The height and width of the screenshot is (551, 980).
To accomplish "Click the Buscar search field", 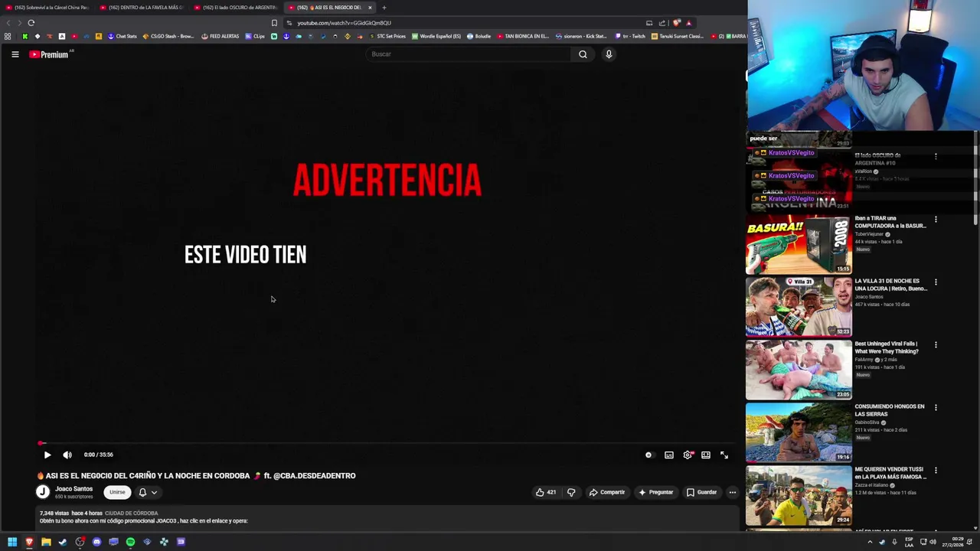I will (x=469, y=54).
